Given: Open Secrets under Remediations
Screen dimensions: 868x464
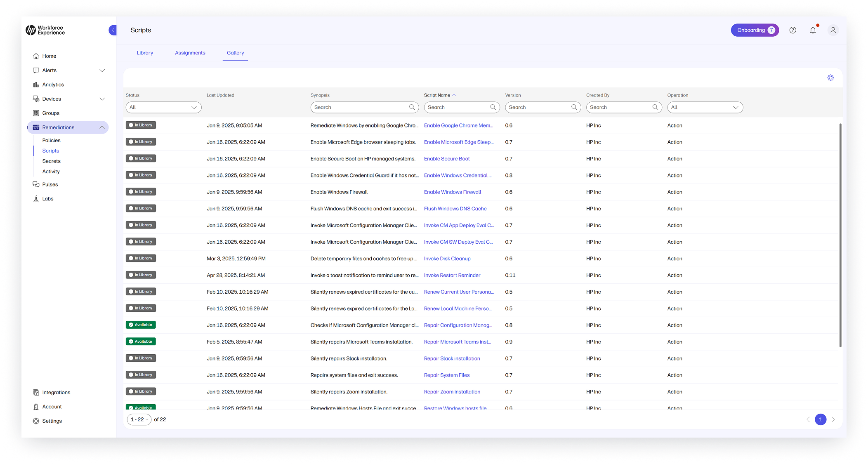Looking at the screenshot, I should coord(51,161).
